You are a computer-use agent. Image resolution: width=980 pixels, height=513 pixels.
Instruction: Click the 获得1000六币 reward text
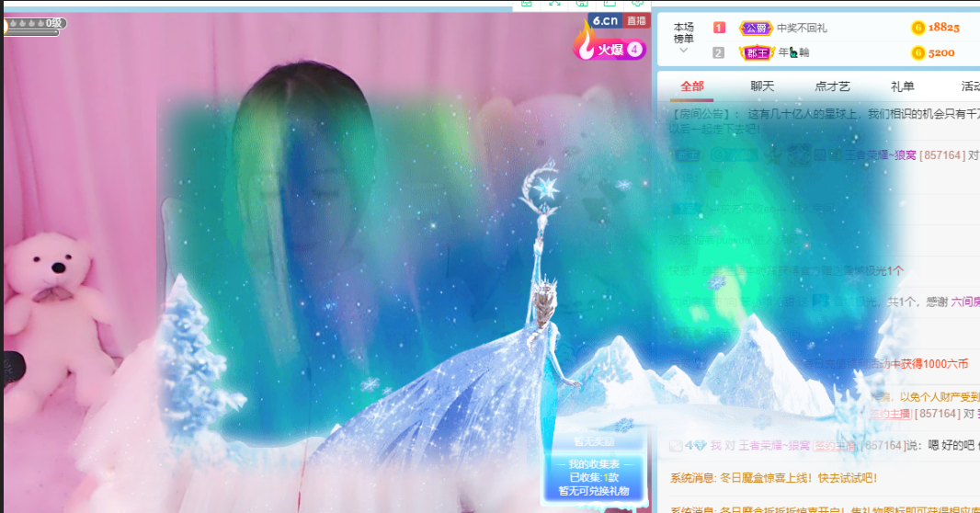point(936,364)
